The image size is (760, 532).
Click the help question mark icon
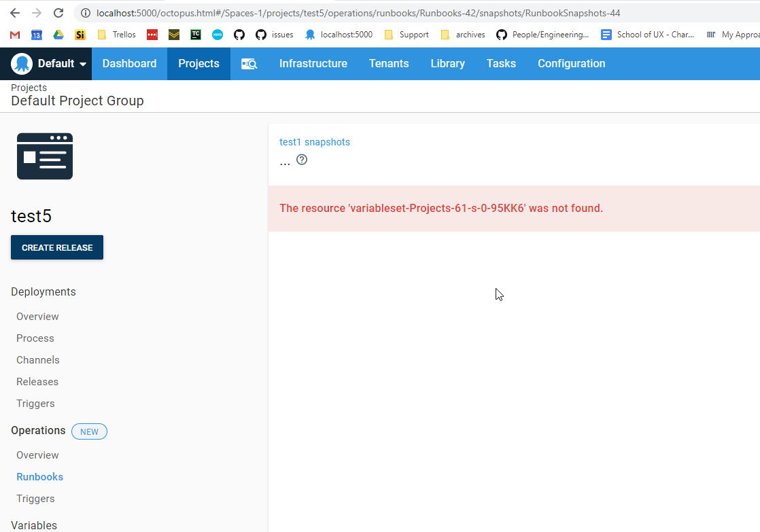[301, 159]
